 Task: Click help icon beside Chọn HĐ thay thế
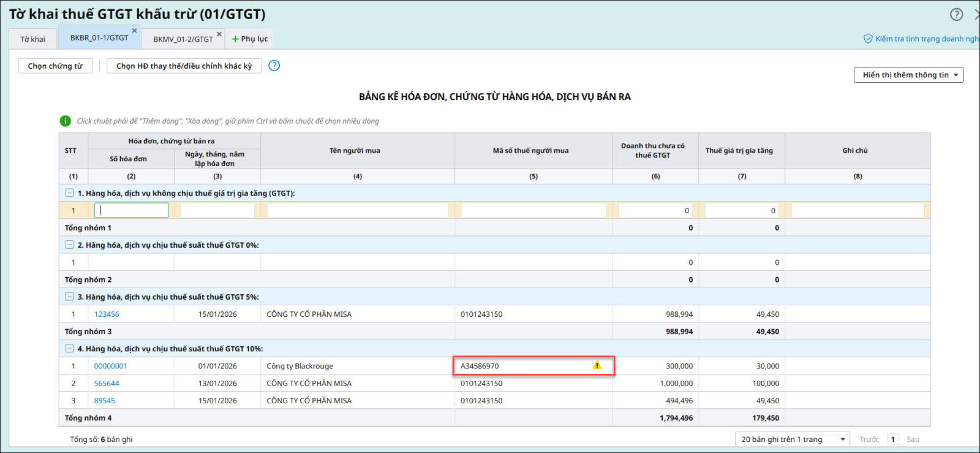click(x=274, y=66)
